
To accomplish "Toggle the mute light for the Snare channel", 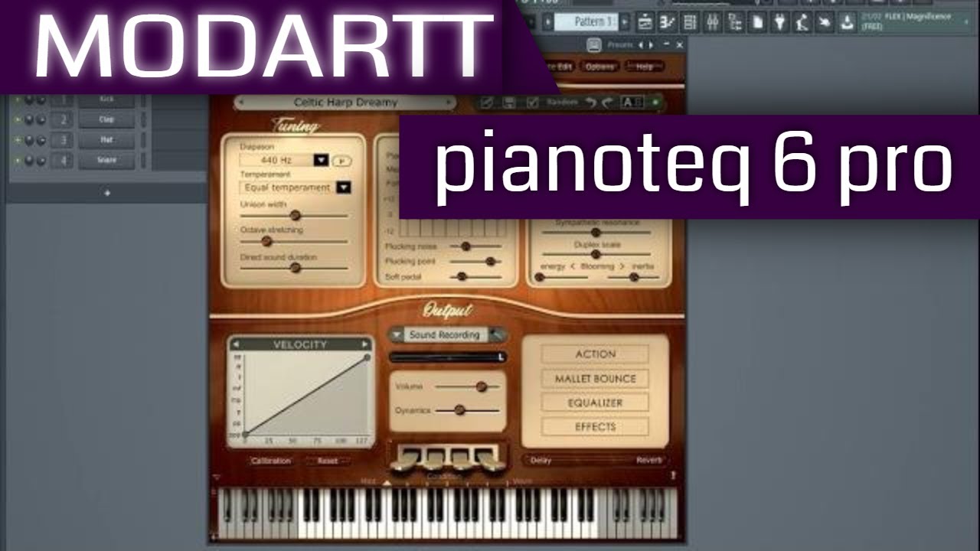I will tap(18, 161).
